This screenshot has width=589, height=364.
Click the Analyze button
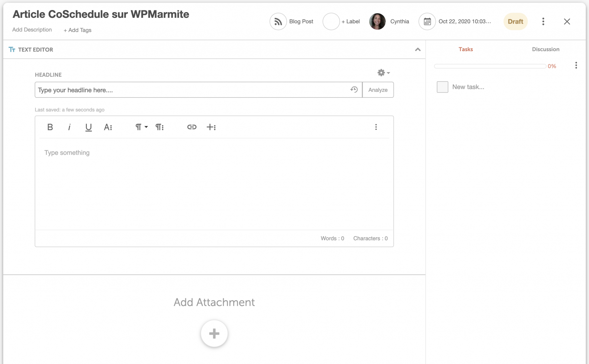tap(378, 90)
